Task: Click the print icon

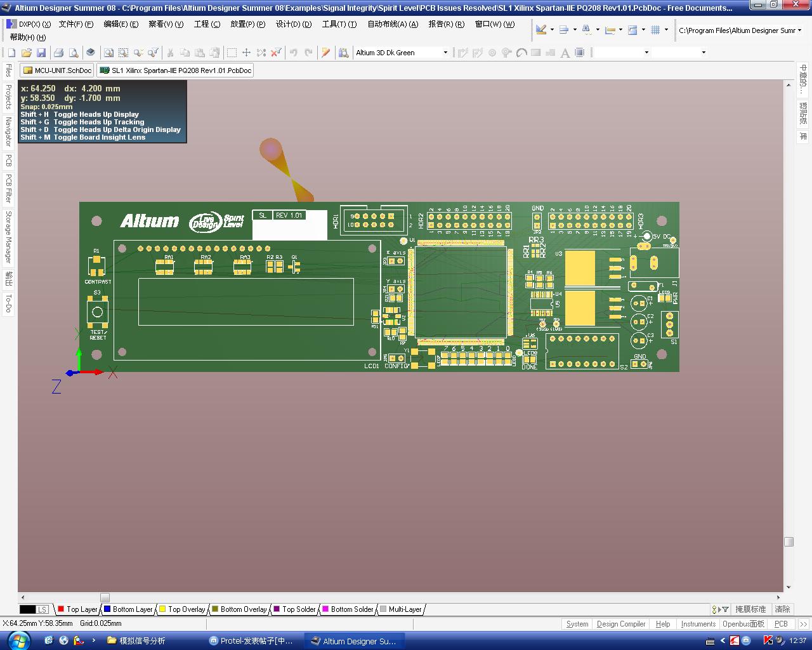Action: [x=58, y=53]
